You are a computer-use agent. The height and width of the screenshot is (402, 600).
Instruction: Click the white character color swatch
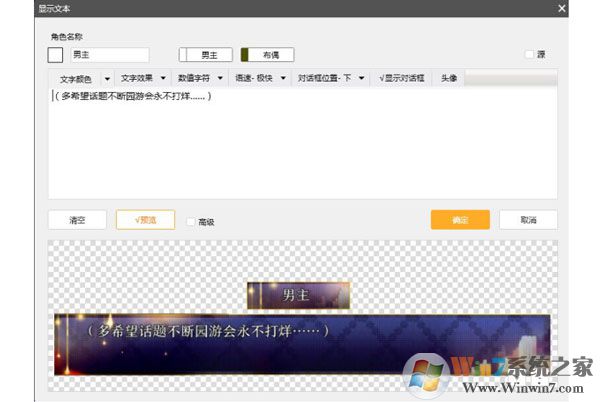point(55,55)
